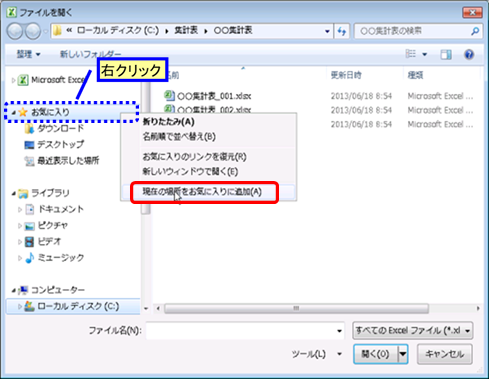Click the ダウンロード folder icon
Image resolution: width=489 pixels, height=379 pixels.
pos(29,128)
